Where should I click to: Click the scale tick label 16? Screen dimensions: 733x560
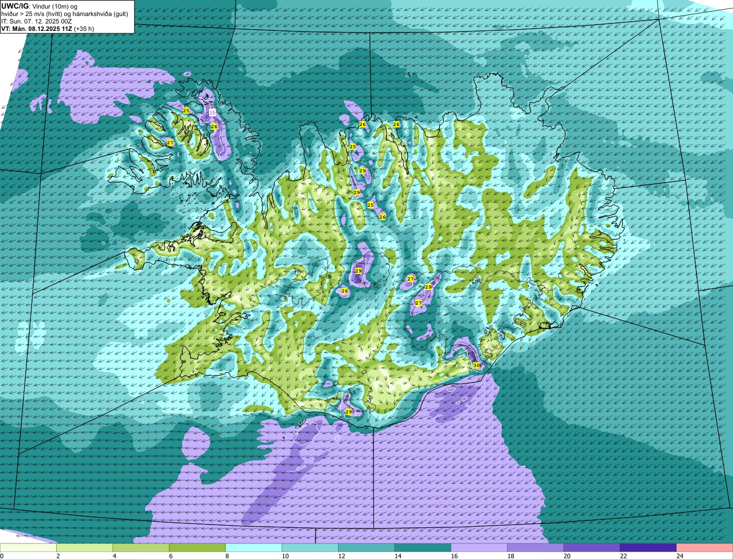pyautogui.click(x=454, y=556)
